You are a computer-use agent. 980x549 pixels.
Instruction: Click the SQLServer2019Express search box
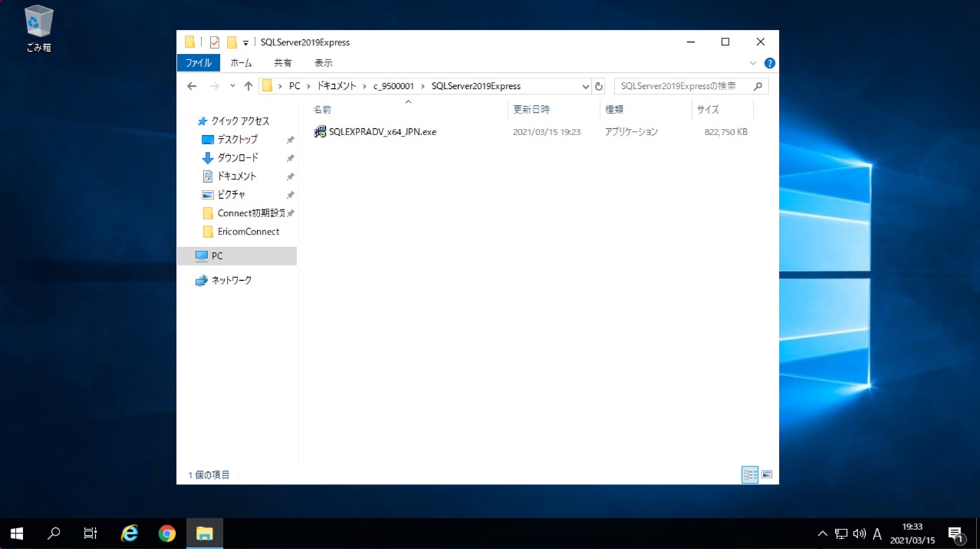point(684,86)
